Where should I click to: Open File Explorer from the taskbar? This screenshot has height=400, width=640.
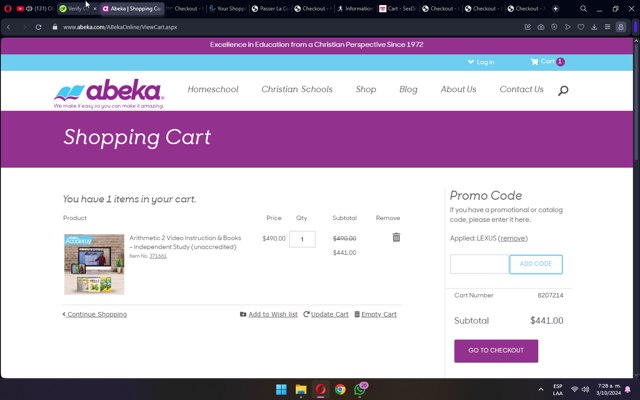click(301, 389)
